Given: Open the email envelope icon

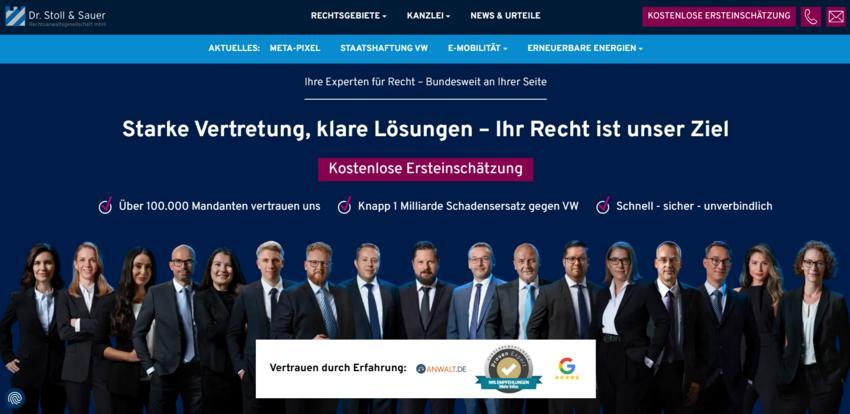Looking at the screenshot, I should [x=835, y=16].
